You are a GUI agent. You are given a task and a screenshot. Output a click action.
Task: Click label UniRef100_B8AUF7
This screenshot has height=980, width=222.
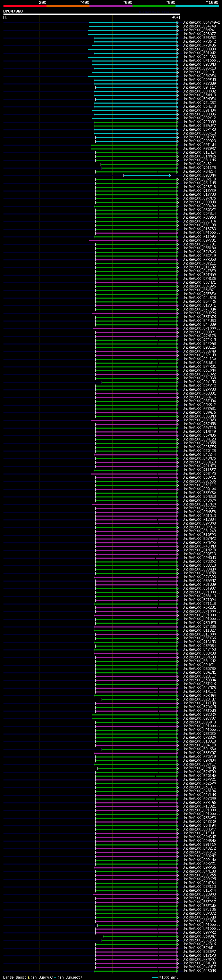[199, 125]
